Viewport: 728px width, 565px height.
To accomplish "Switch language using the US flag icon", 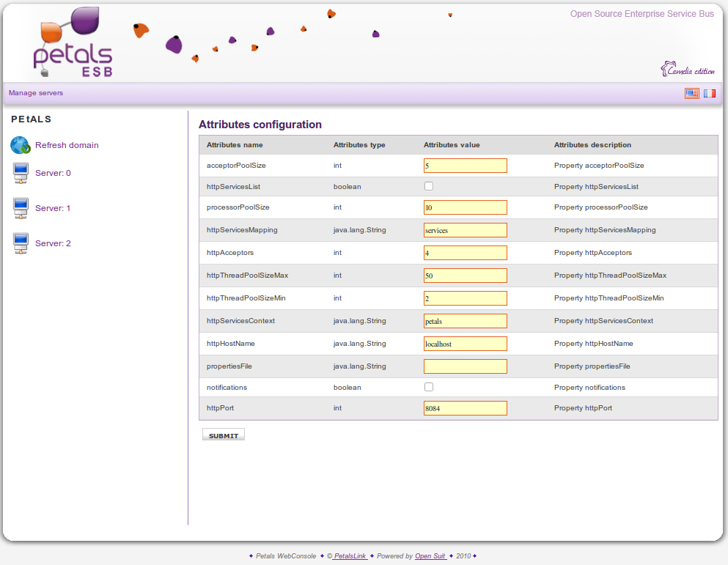I will coord(691,93).
